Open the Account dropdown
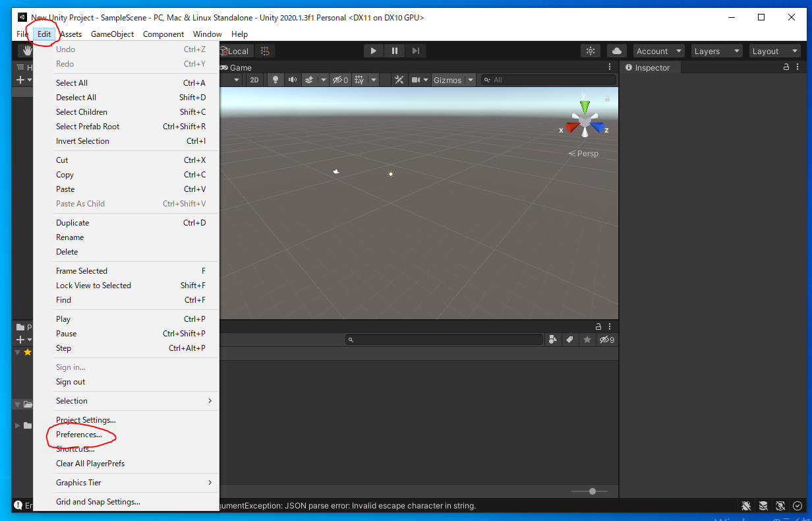812x521 pixels. tap(658, 51)
